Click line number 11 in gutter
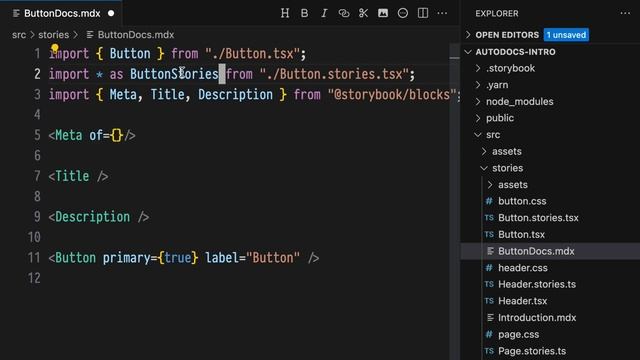The width and height of the screenshot is (640, 360). pyautogui.click(x=34, y=258)
